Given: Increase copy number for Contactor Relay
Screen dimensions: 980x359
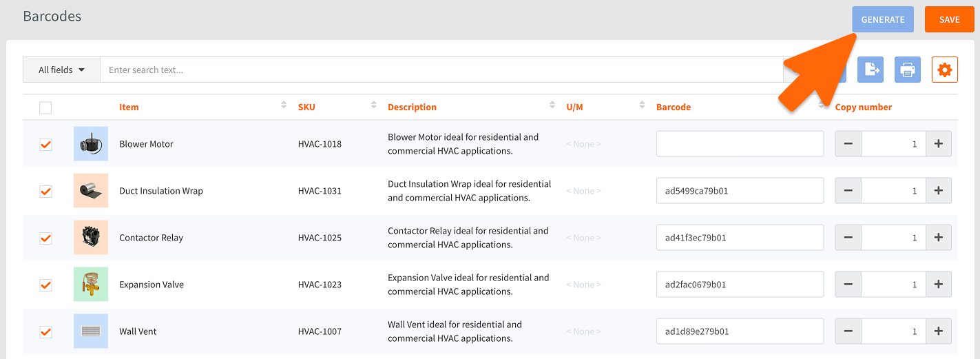Looking at the screenshot, I should (x=938, y=238).
